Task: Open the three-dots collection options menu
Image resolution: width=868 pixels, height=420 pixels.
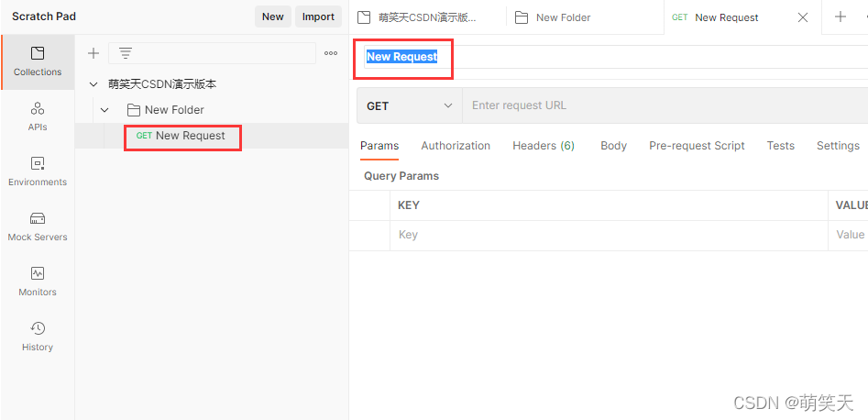Action: (331, 53)
